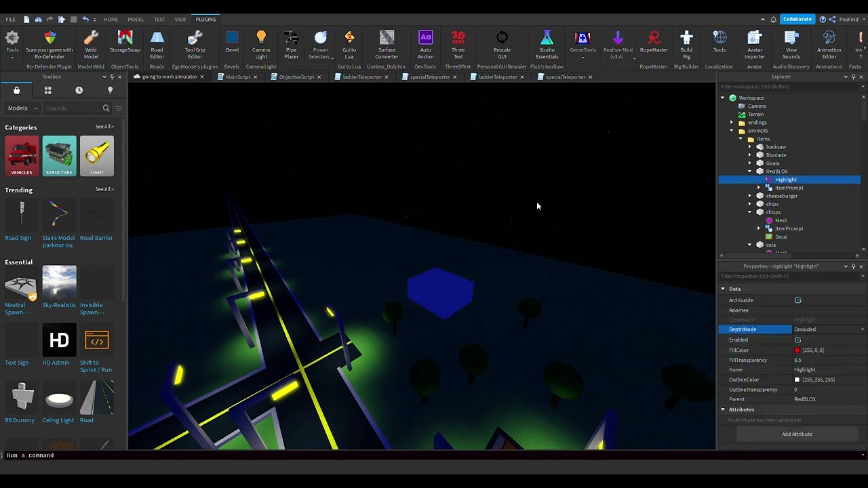
Task: Open the Models dropdown in Toolbox
Action: coord(22,108)
